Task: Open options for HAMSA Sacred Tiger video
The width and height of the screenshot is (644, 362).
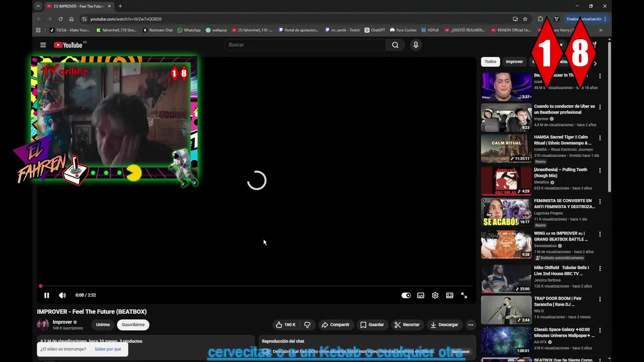Action: pos(600,138)
